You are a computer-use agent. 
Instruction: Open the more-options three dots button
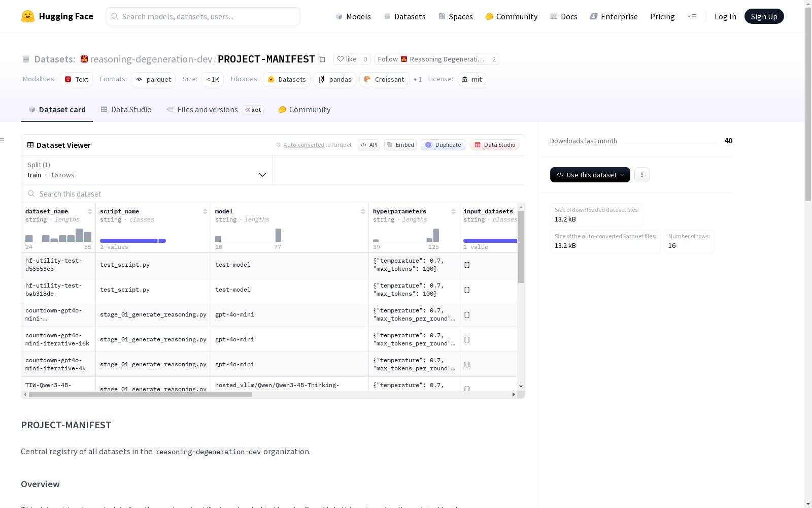click(642, 175)
